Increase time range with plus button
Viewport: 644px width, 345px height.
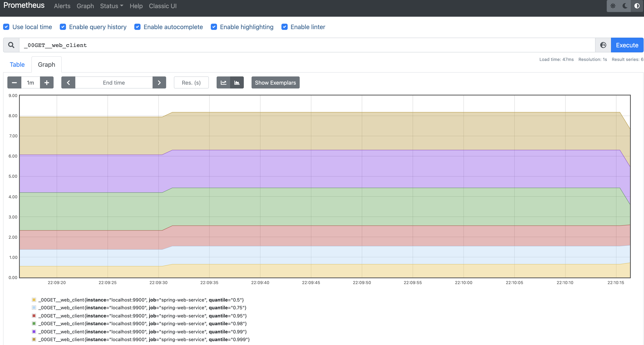tap(47, 82)
